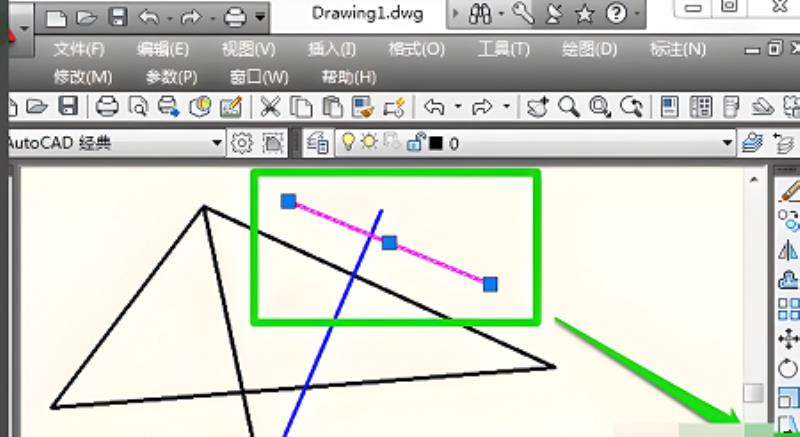Screen dimensions: 800x437
Task: Click Plot printer icon in Standard toolbar
Action: tap(107, 107)
